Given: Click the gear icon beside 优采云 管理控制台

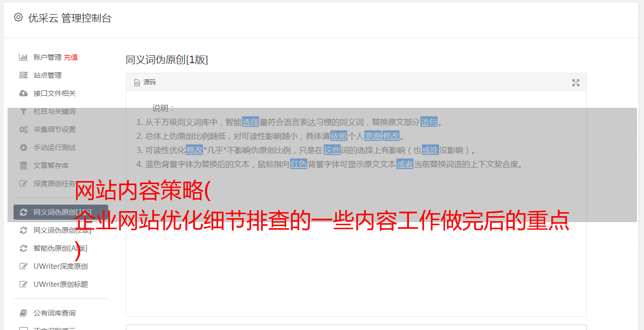Looking at the screenshot, I should pyautogui.click(x=19, y=18).
